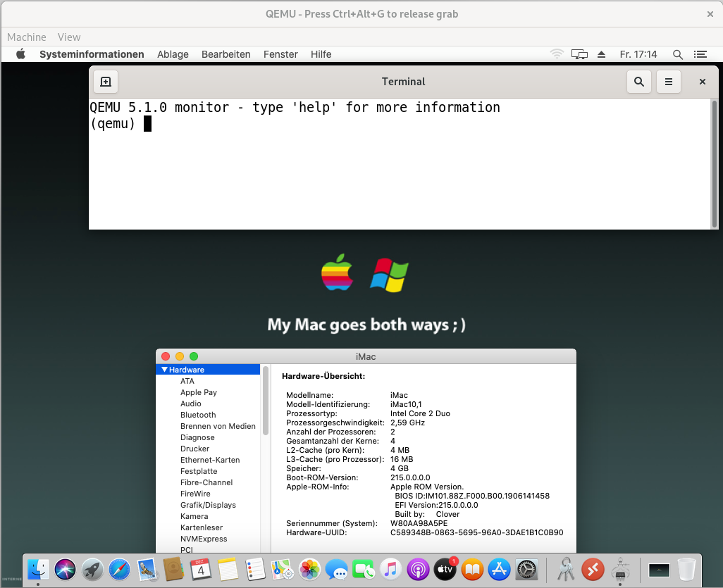Select Grafik/Displays in the sidebar
The width and height of the screenshot is (723, 588).
pyautogui.click(x=208, y=505)
